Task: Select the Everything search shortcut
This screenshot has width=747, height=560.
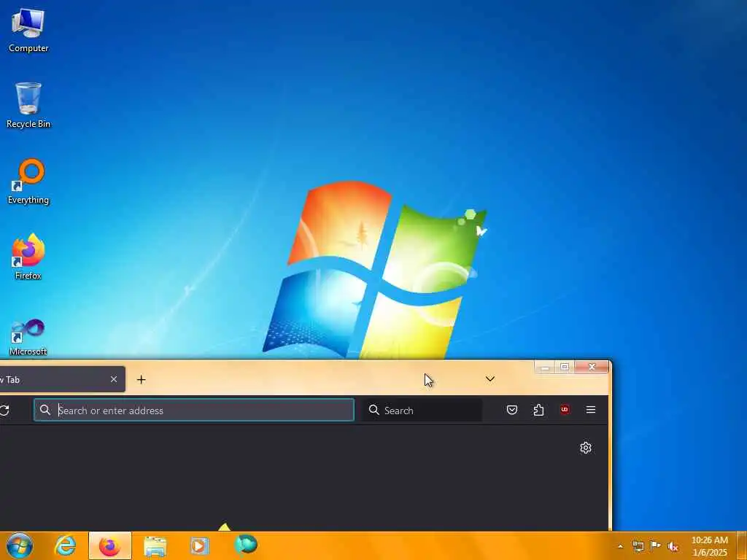Action: pyautogui.click(x=28, y=182)
